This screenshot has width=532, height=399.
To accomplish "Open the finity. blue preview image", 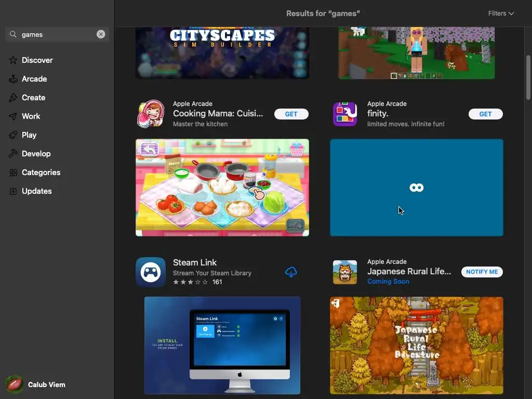I will point(417,187).
